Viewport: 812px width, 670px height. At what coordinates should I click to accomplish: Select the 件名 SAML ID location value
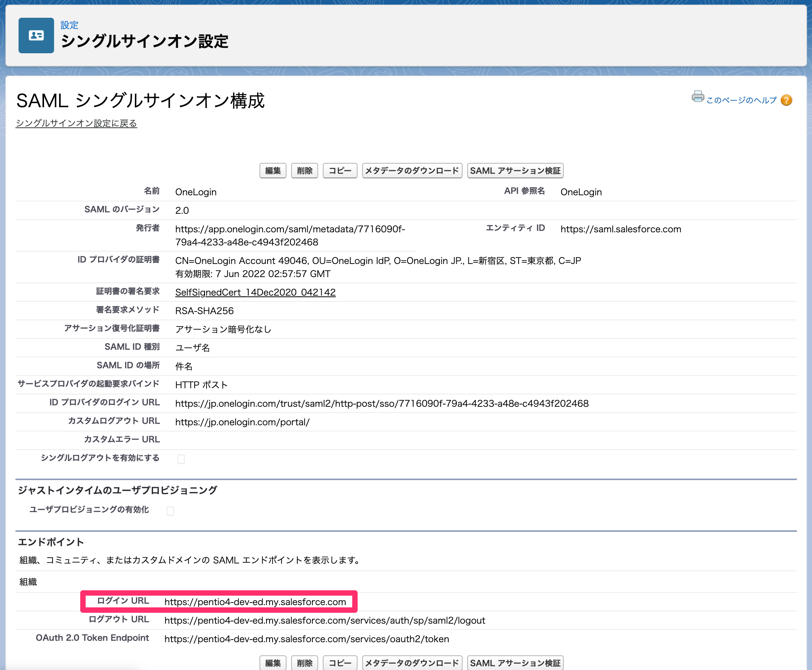pos(184,367)
